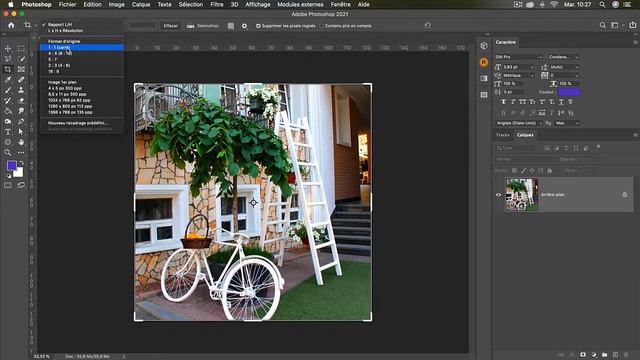This screenshot has height=360, width=640.
Task: Open crop settings gear menu
Action: (244, 26)
